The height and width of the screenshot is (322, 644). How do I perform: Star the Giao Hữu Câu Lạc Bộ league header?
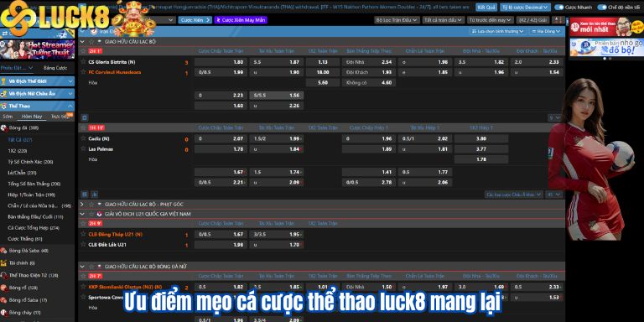click(x=91, y=41)
